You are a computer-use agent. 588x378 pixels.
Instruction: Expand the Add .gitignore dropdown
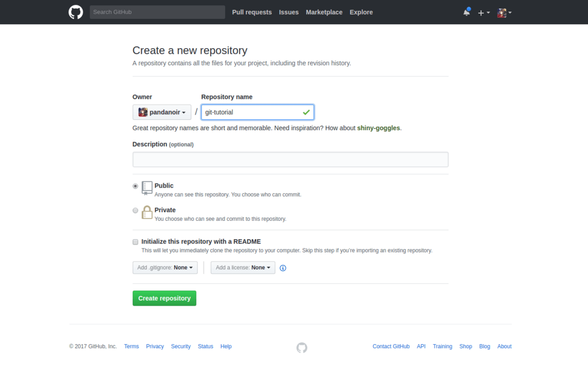[x=165, y=267]
